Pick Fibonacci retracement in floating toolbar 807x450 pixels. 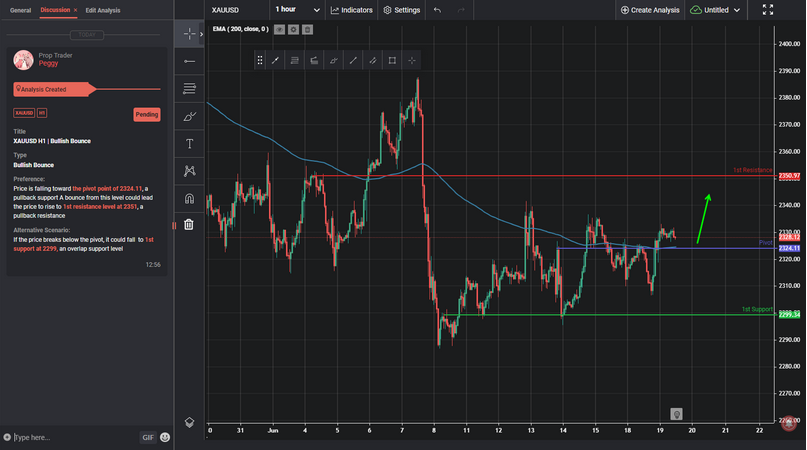coord(294,60)
